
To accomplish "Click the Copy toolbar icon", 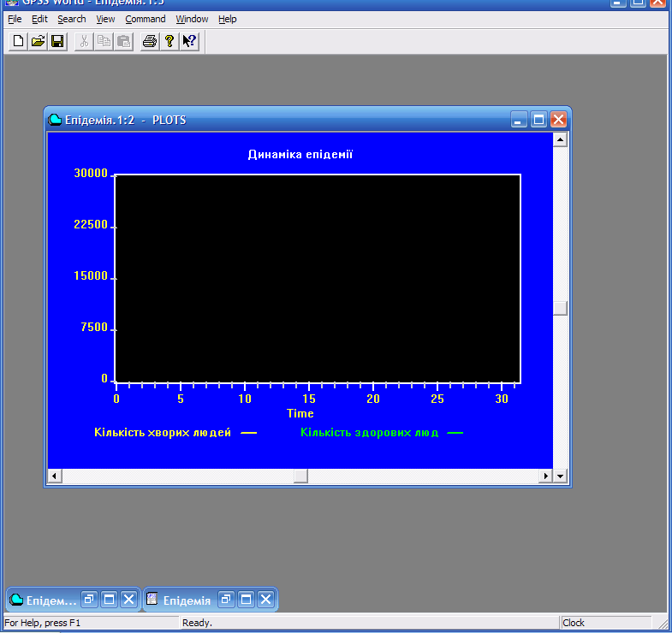I will pyautogui.click(x=104, y=41).
